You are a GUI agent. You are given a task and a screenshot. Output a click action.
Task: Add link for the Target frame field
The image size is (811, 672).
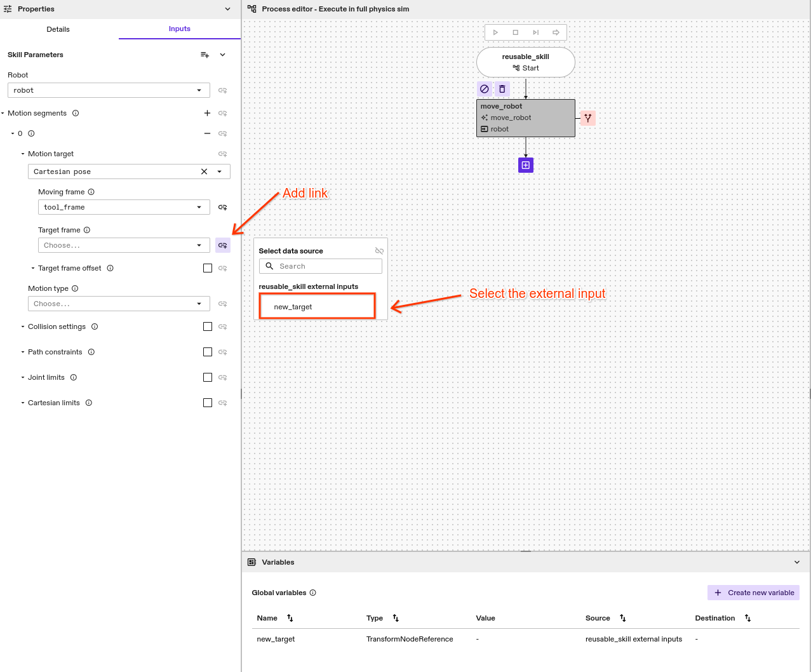222,245
